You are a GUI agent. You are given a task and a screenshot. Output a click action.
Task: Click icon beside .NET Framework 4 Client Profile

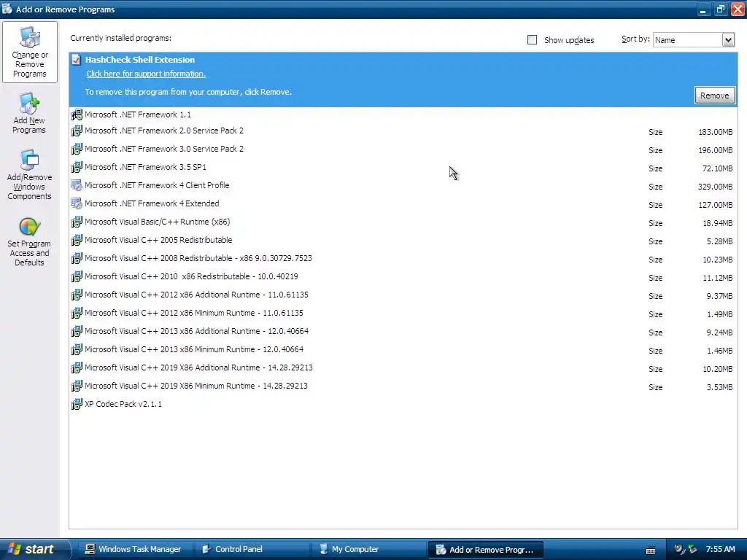tap(76, 185)
